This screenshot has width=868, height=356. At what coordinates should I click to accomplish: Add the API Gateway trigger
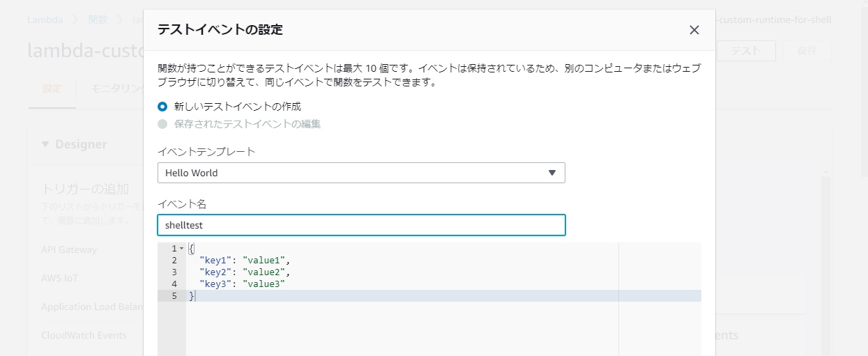pos(69,249)
